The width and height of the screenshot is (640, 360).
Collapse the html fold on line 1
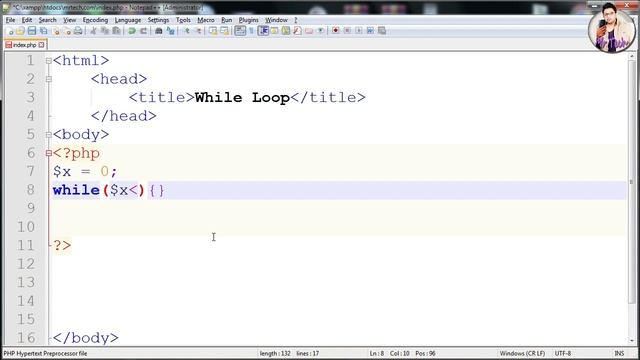tap(49, 61)
